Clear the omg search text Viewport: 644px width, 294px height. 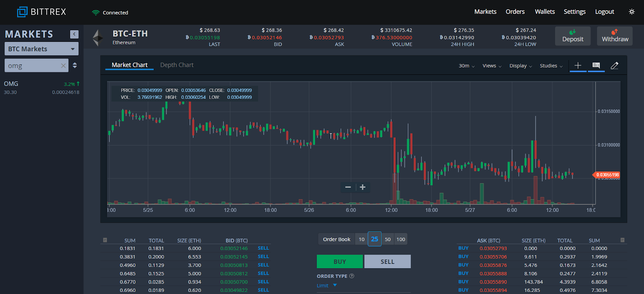(x=63, y=66)
